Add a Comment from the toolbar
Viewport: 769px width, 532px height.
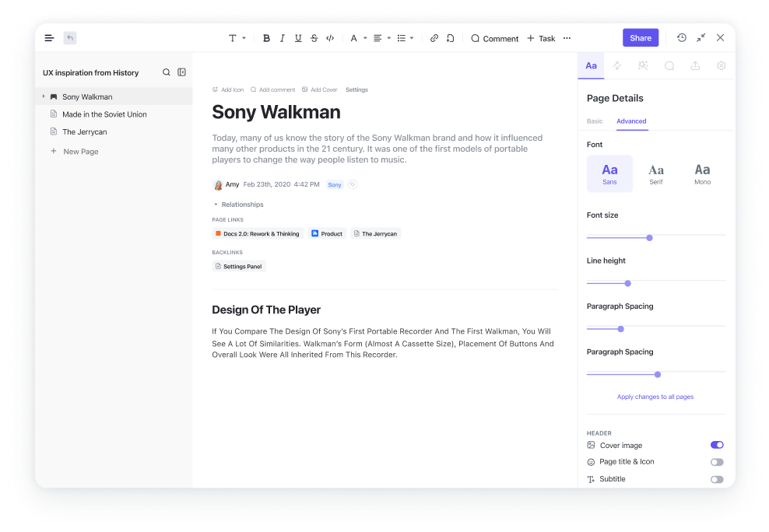[494, 38]
